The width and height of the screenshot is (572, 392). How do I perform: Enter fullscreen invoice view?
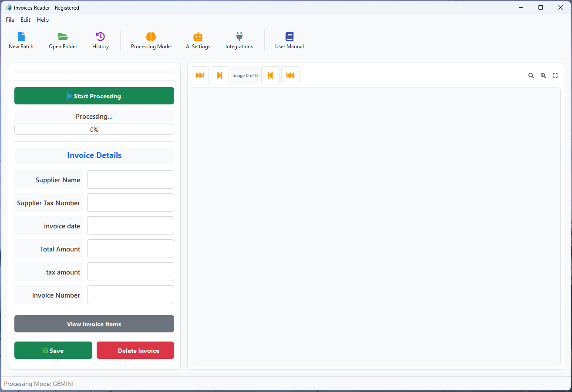[555, 75]
